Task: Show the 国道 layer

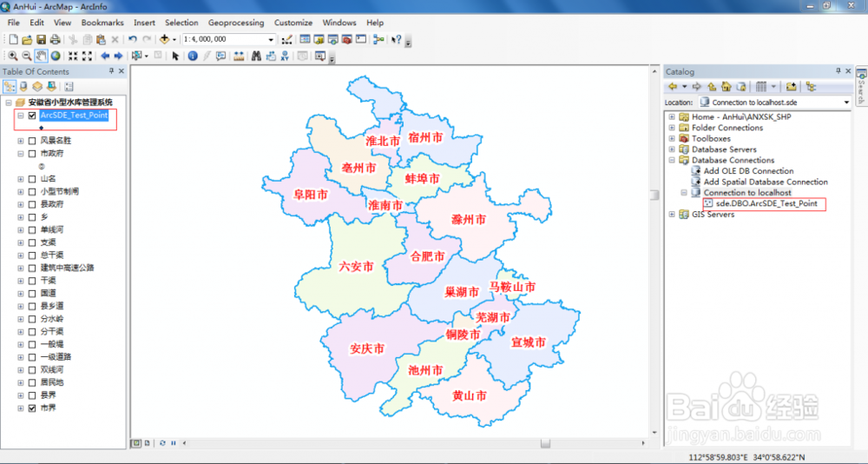Action: pos(31,293)
